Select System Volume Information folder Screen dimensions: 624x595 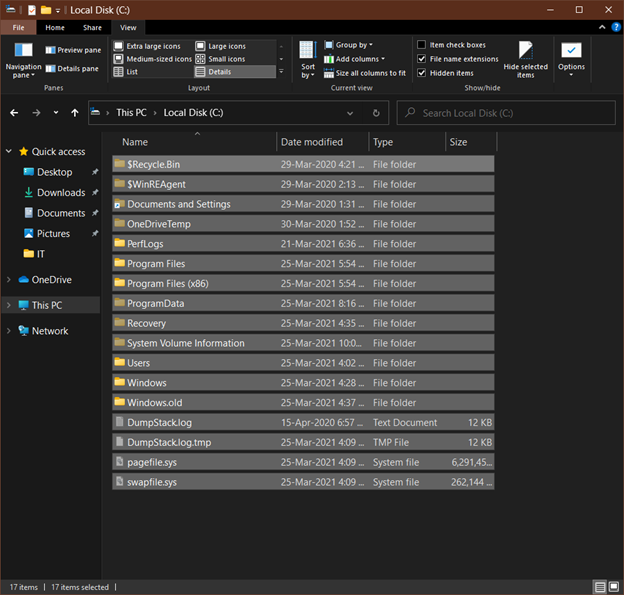tap(303, 343)
